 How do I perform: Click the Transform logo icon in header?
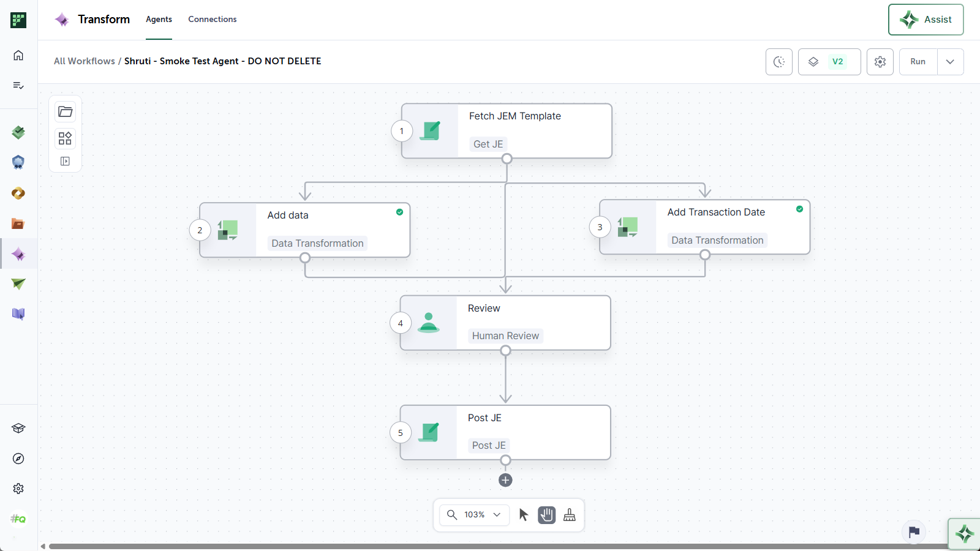pyautogui.click(x=62, y=20)
